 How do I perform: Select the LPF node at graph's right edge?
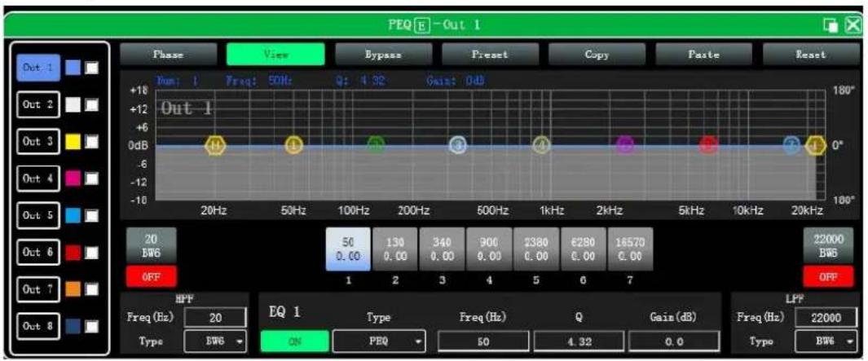815,146
